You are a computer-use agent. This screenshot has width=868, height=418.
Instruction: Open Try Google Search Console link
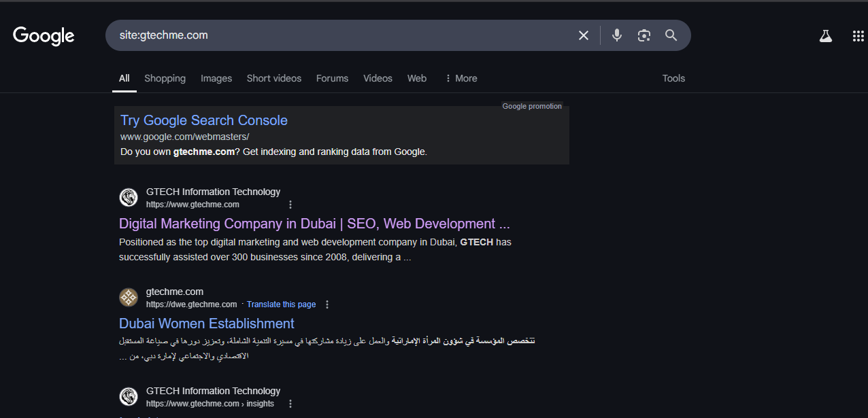[204, 120]
